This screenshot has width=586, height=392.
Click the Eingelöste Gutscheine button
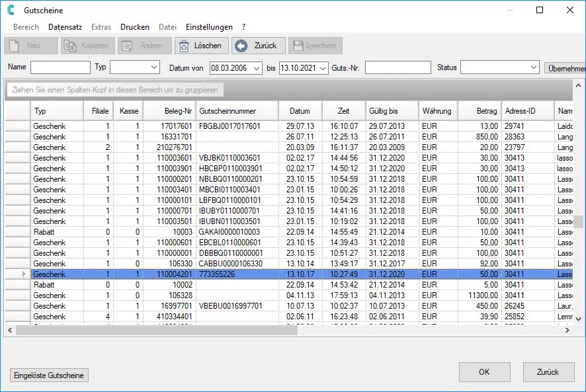(50, 375)
